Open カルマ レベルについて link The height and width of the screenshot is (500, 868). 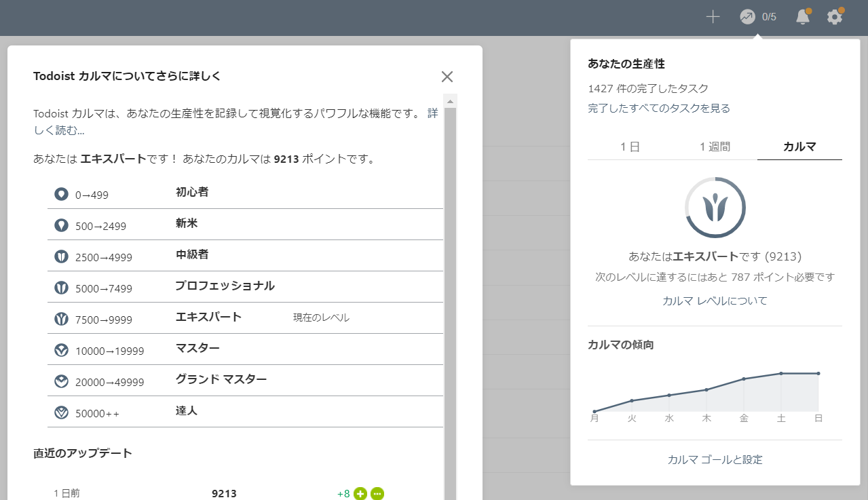715,301
